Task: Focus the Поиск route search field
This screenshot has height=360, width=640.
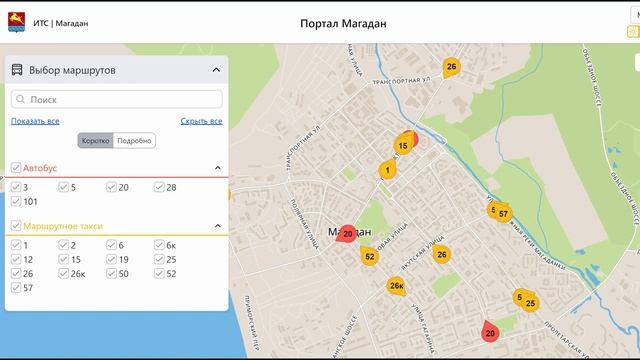Action: tap(117, 99)
